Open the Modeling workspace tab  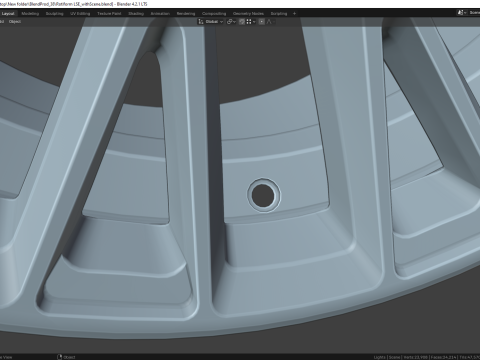30,14
